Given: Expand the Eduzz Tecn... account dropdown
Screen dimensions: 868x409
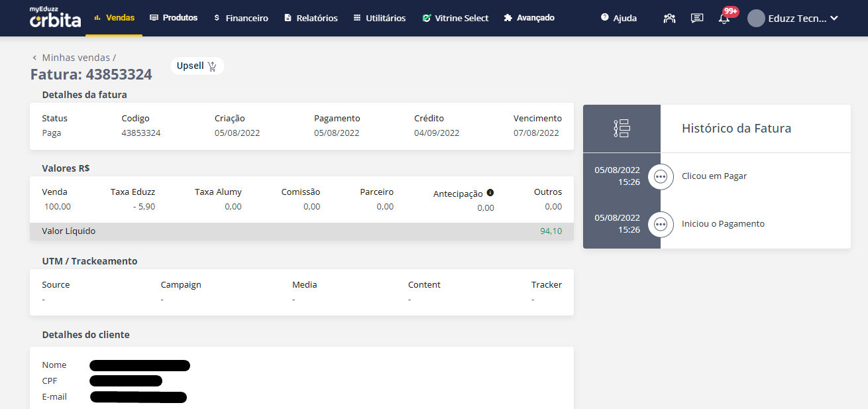Looking at the screenshot, I should pyautogui.click(x=834, y=19).
